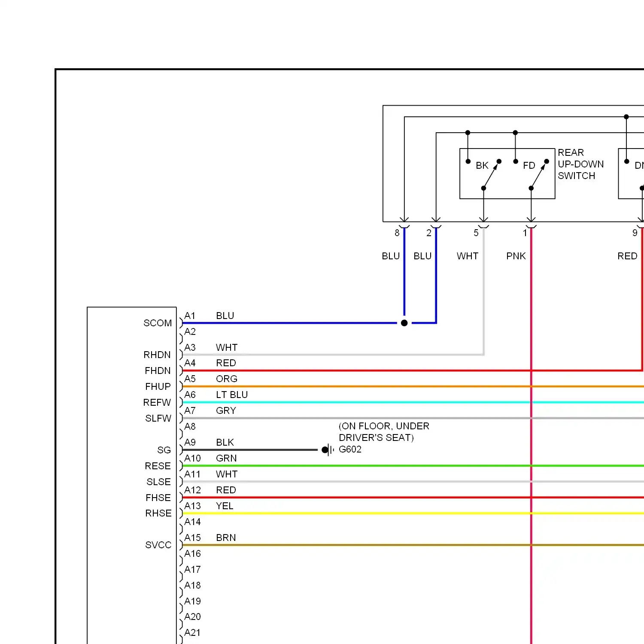Select the RHDN terminal label
This screenshot has height=644, width=644.
(x=157, y=355)
